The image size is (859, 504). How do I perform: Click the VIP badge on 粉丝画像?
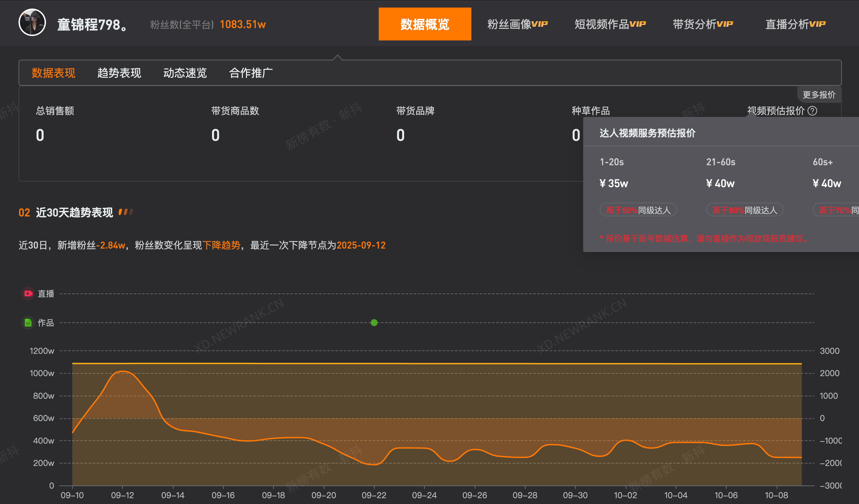tap(540, 24)
